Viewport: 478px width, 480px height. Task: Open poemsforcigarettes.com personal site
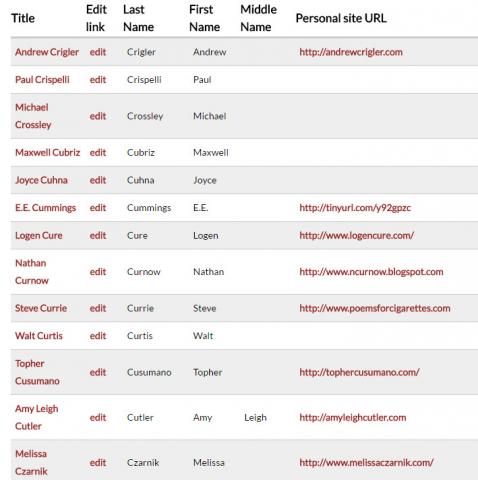point(375,308)
